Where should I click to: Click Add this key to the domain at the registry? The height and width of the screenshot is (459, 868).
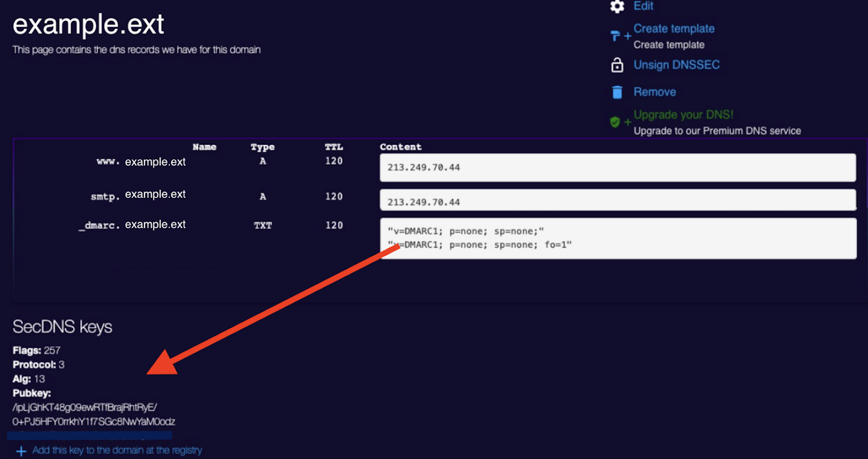(117, 450)
